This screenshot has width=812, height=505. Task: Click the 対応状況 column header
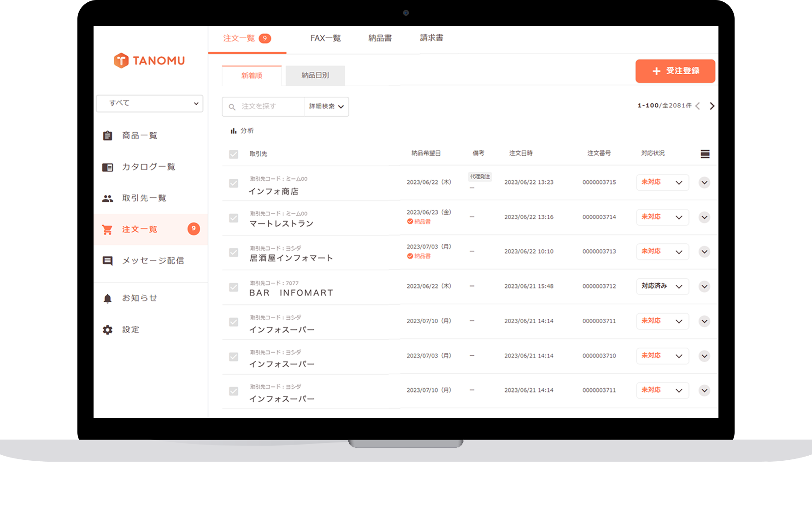[x=653, y=153]
